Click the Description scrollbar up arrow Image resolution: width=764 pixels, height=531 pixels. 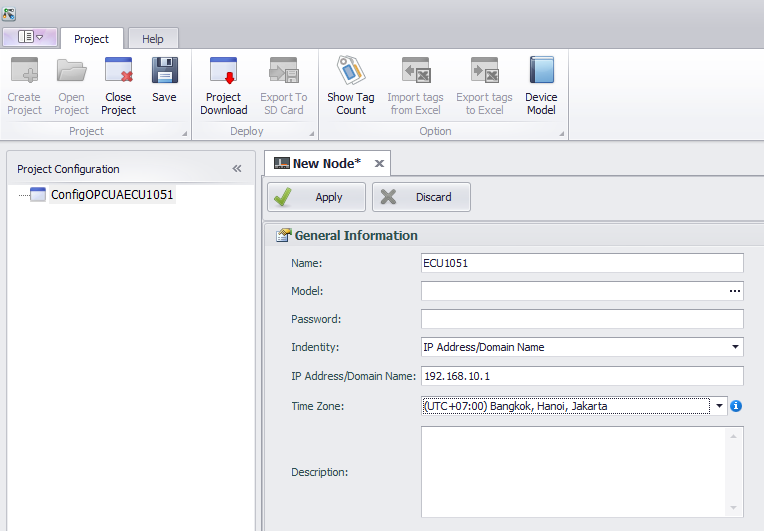733,436
